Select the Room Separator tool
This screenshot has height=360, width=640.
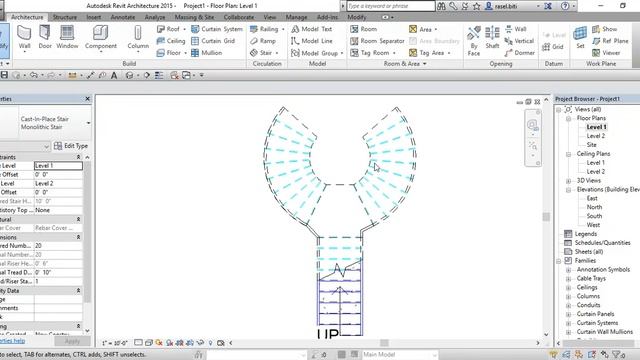coord(377,41)
